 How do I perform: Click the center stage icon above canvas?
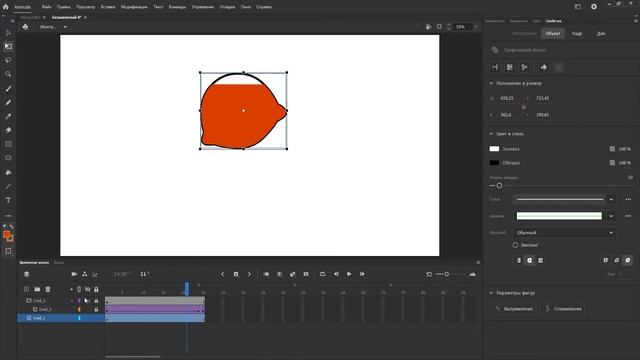pyautogui.click(x=428, y=27)
